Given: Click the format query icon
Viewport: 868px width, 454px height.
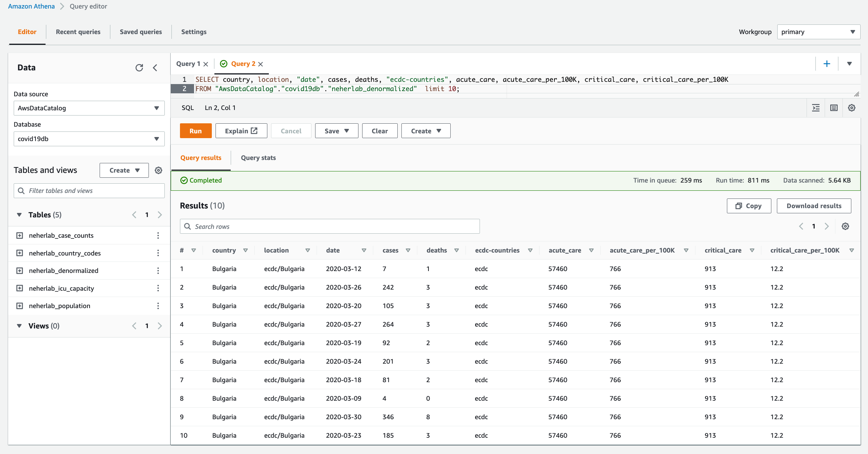Looking at the screenshot, I should coord(816,108).
